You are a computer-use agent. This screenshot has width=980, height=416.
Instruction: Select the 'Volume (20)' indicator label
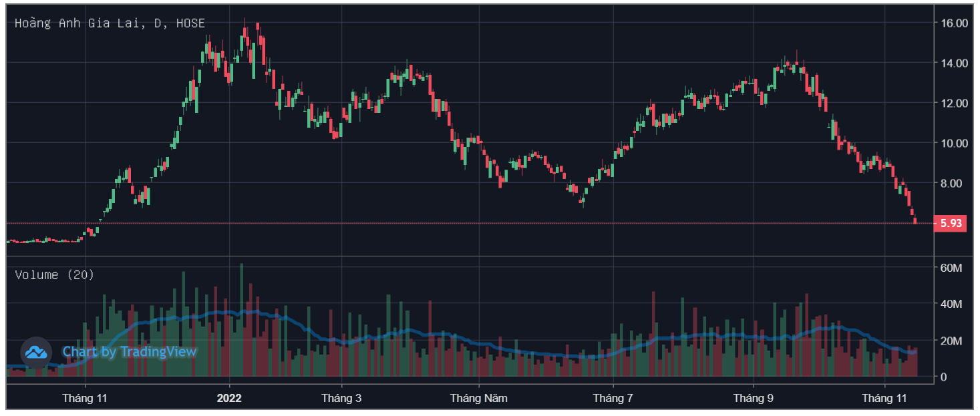[54, 274]
